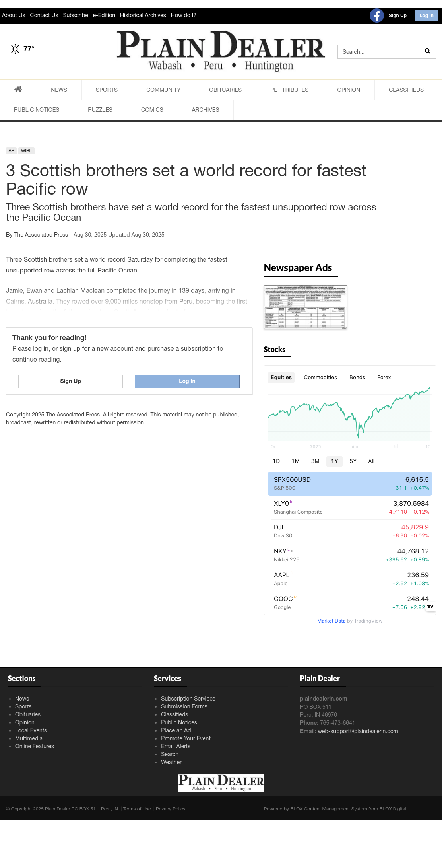Open Market Data link
442x868 pixels.
coord(331,621)
